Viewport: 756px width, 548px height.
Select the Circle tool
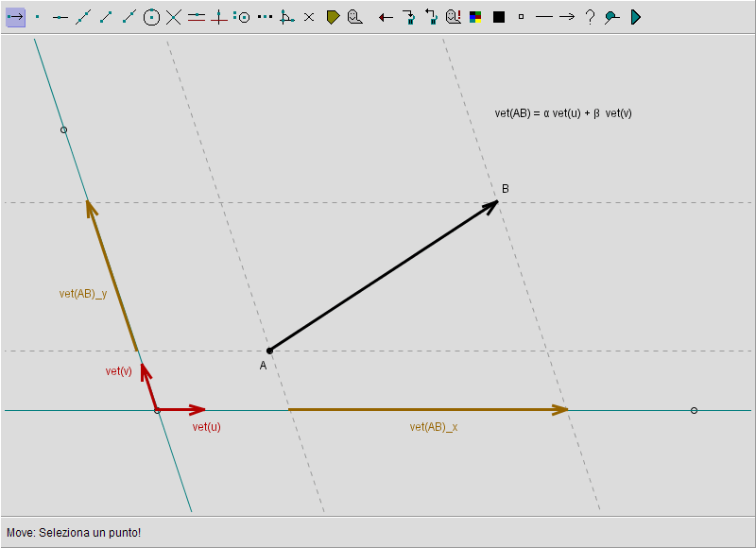point(151,17)
